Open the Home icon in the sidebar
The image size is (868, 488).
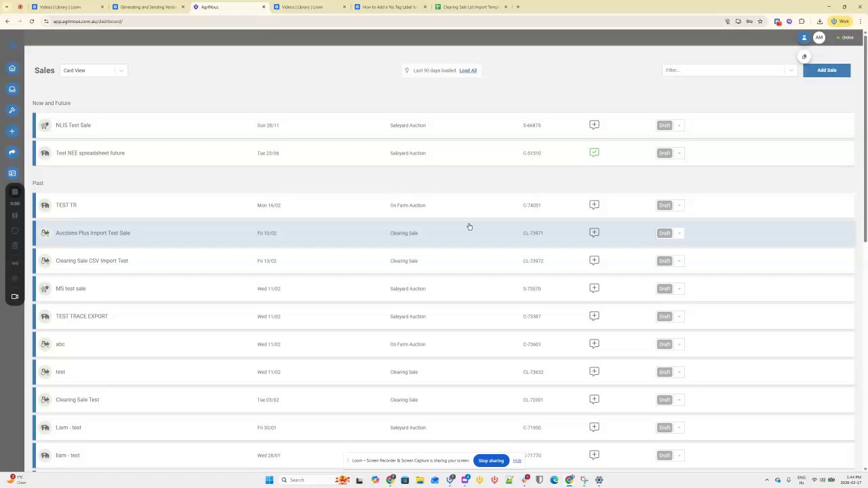click(x=12, y=68)
